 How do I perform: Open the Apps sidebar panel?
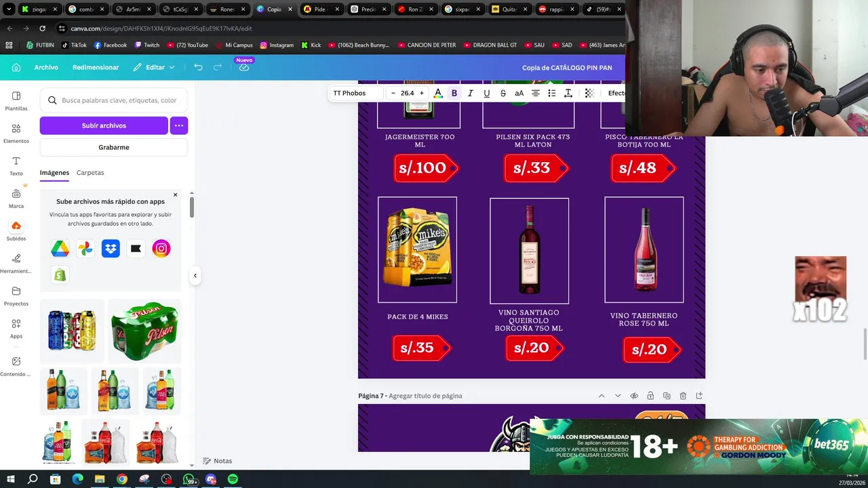(16, 329)
